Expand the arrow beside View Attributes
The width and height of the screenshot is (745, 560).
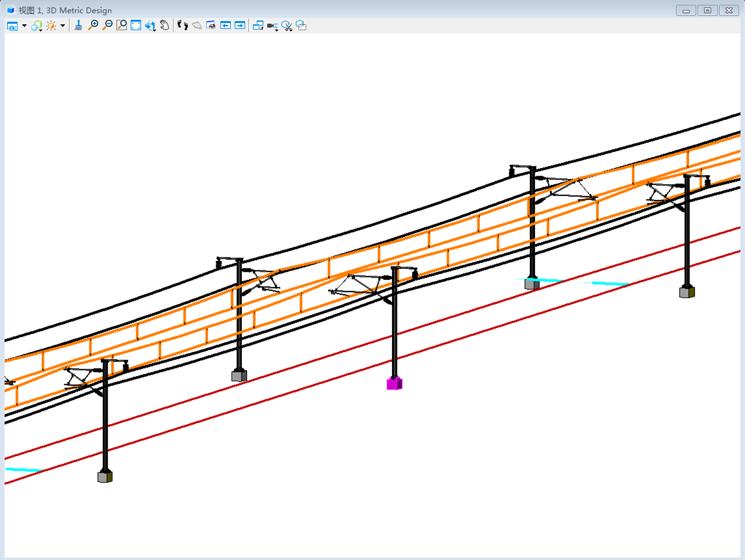tap(24, 26)
